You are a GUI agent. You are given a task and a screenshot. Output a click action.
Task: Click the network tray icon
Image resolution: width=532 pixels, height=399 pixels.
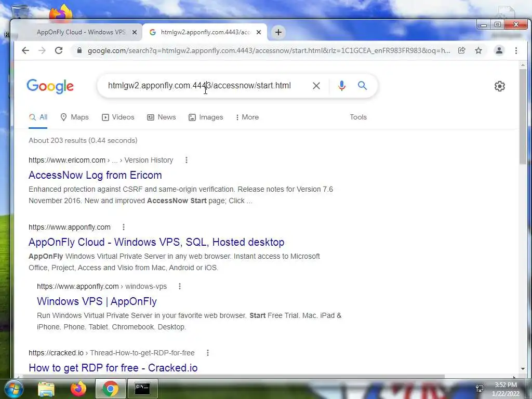pos(480,389)
